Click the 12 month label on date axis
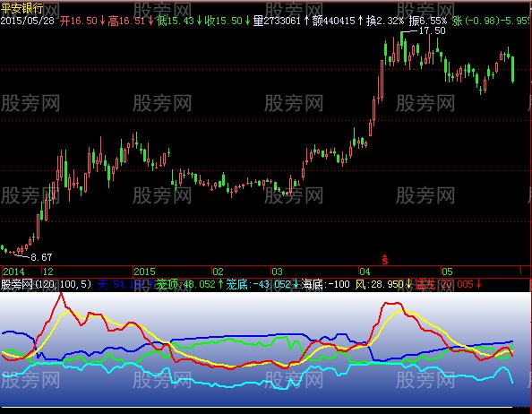This screenshot has width=532, height=414. point(47,272)
